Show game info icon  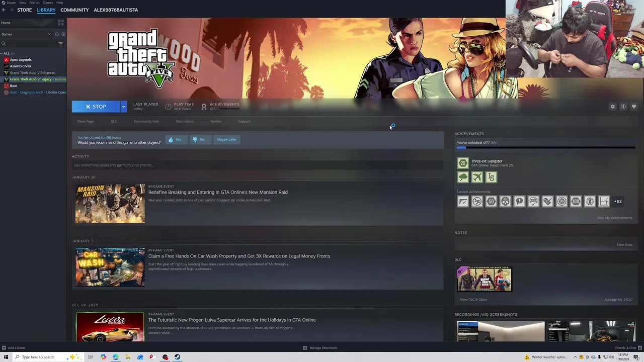click(623, 107)
